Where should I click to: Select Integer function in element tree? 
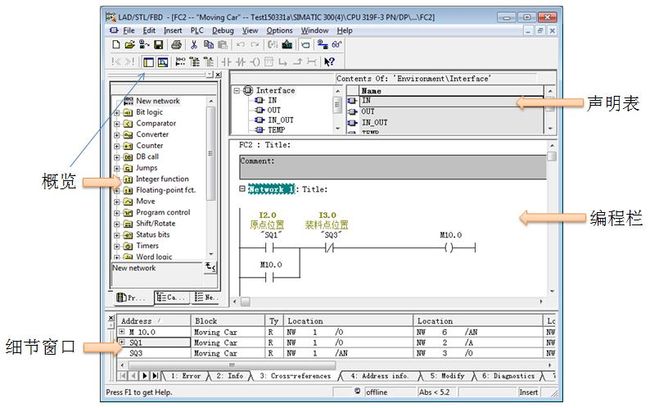(162, 179)
